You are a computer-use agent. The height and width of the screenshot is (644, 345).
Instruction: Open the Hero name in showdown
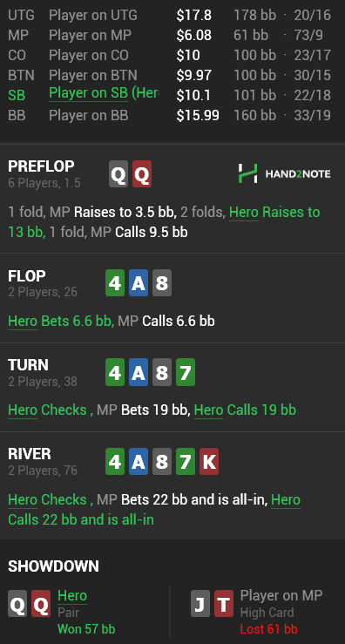coord(72,595)
